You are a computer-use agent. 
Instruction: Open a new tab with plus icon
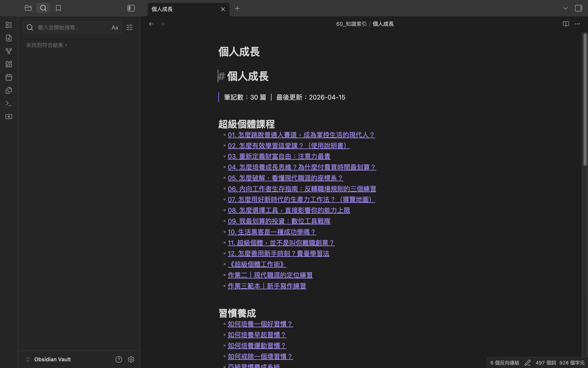pos(237,9)
